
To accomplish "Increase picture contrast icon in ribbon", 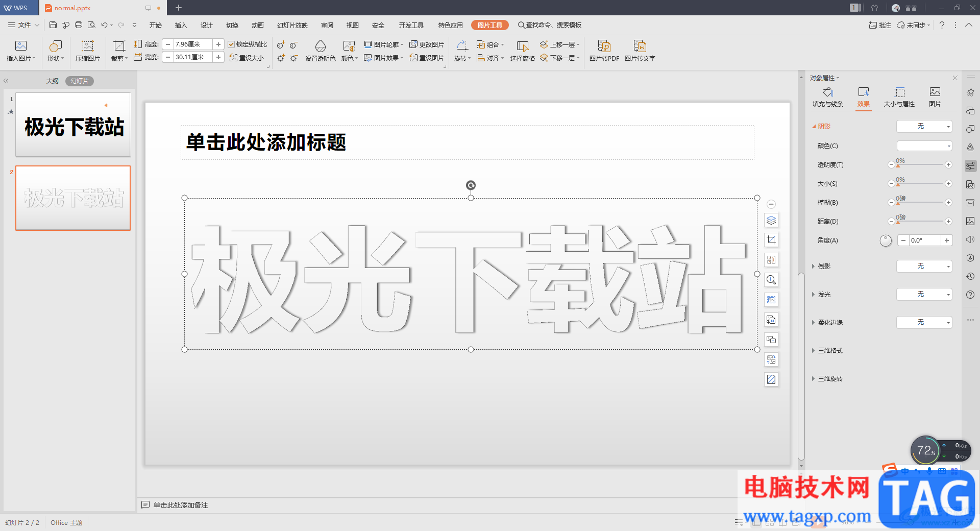I will click(x=281, y=45).
